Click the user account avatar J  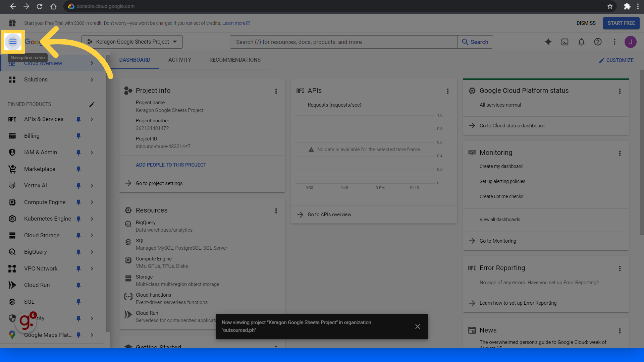631,42
